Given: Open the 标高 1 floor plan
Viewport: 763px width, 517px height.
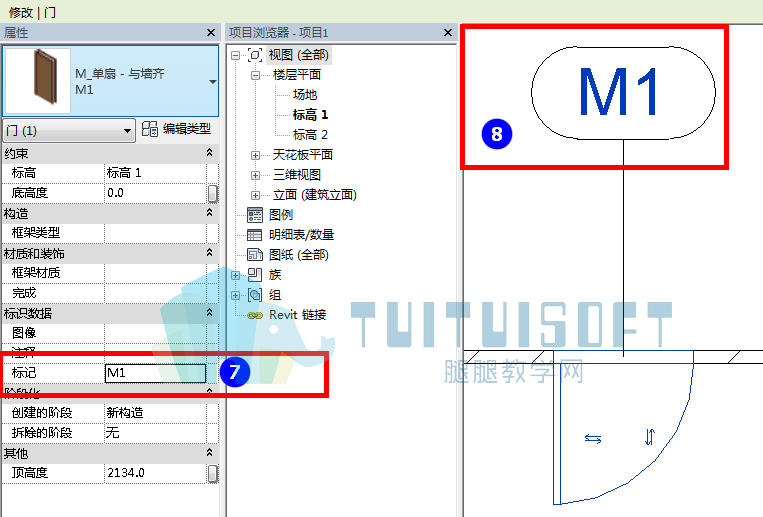Looking at the screenshot, I should [310, 115].
